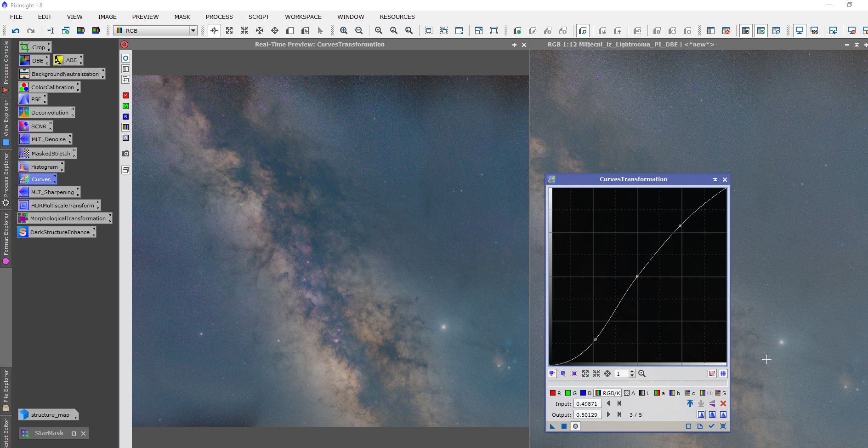
Task: Toggle the grid display in the curve editor
Action: click(x=723, y=373)
